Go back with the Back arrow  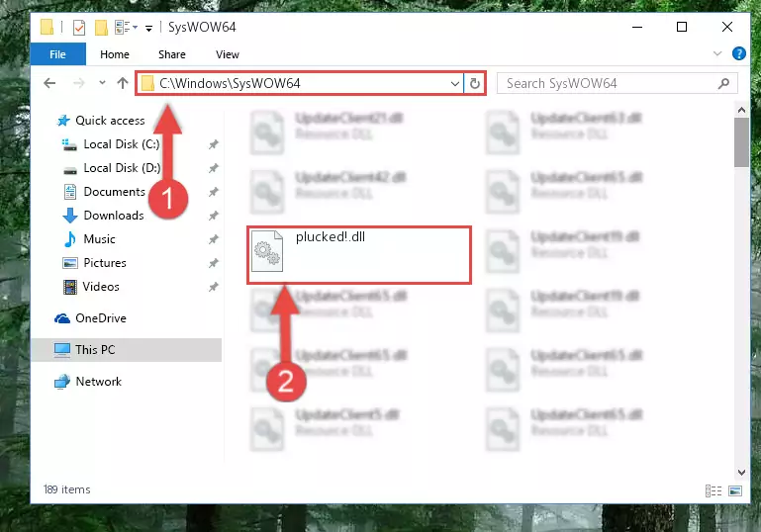click(x=49, y=83)
